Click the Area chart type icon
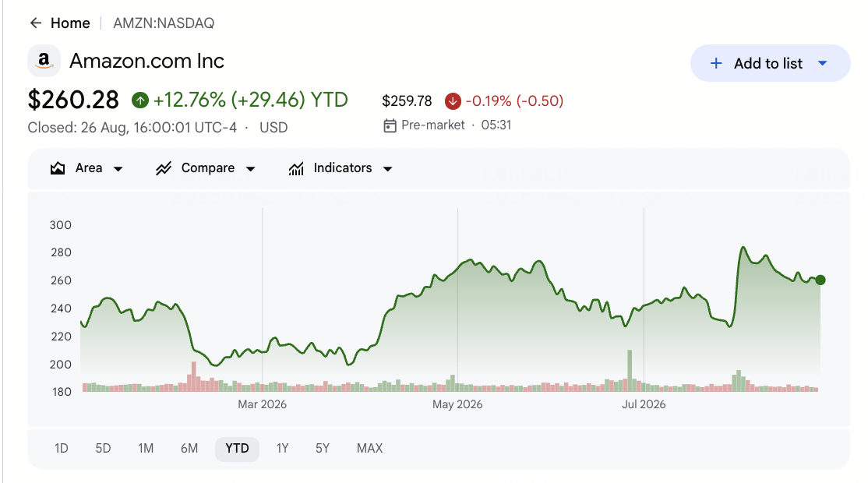 58,168
